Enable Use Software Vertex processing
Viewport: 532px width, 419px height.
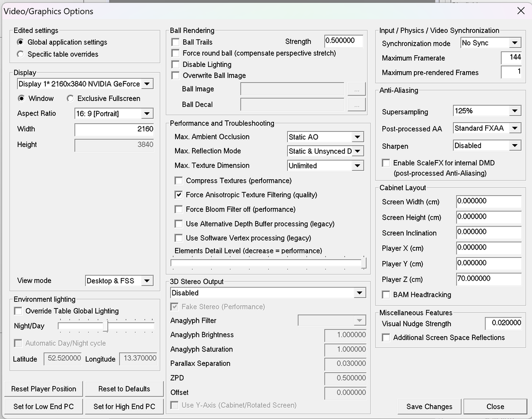178,238
